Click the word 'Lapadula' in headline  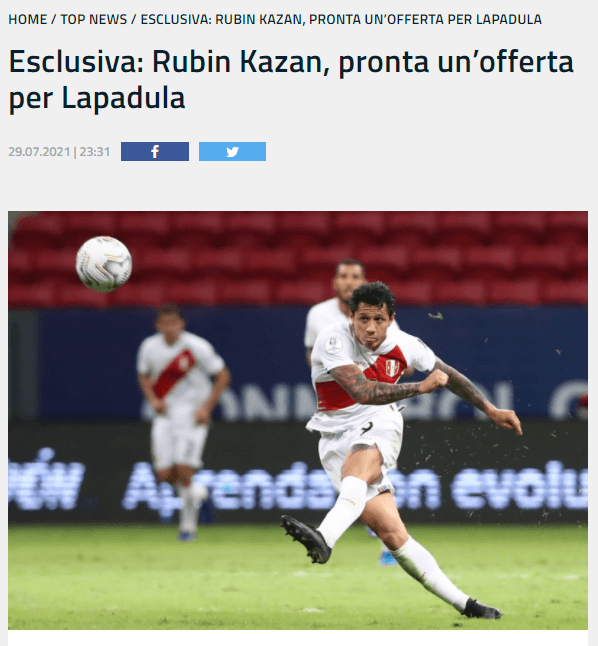click(123, 98)
